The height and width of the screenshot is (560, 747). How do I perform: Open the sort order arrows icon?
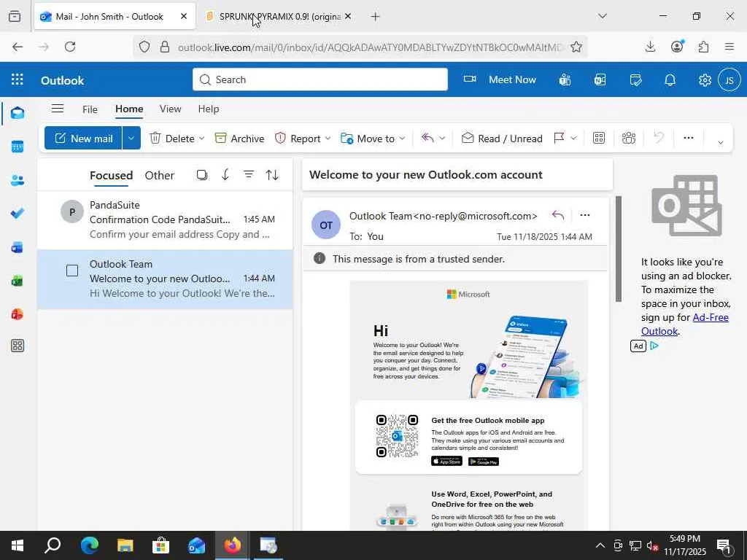coord(272,175)
